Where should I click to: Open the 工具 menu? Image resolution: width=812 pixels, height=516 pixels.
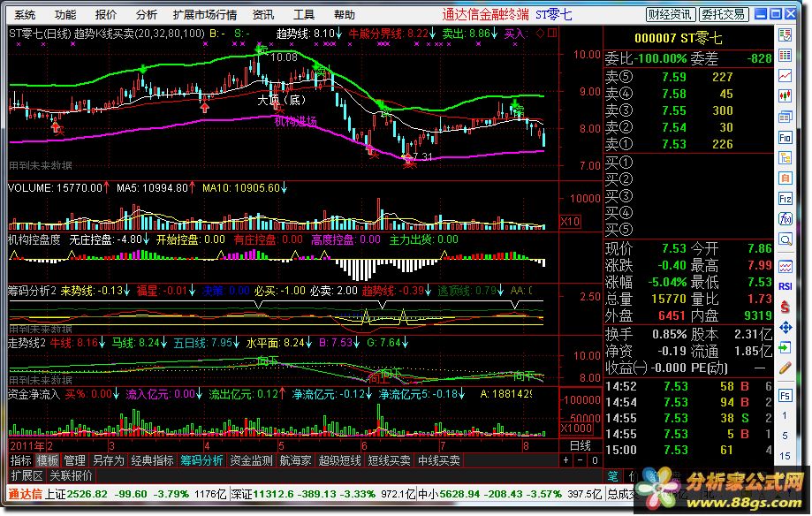tap(303, 14)
